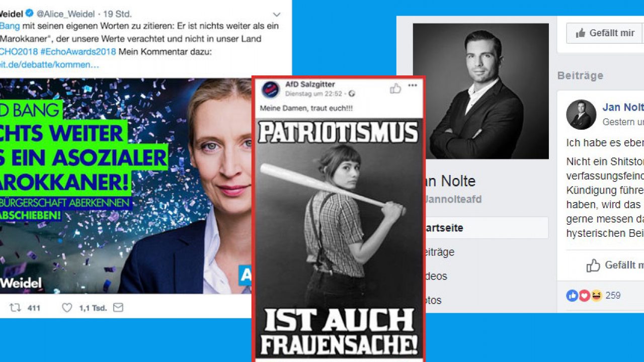Click the heart reaction emoji icon
Image resolution: width=644 pixels, height=362 pixels.
(x=584, y=296)
